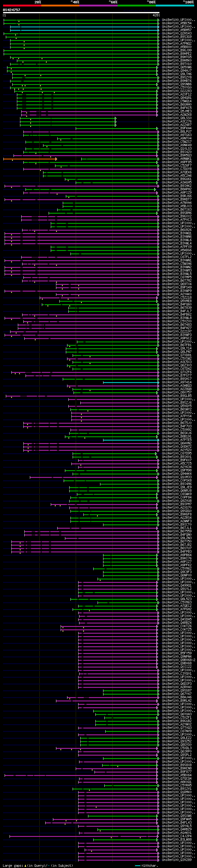Select hit label UniRef100_B9RJ66
Image resolution: width=197 pixels, height=868 pixels.
(177, 196)
